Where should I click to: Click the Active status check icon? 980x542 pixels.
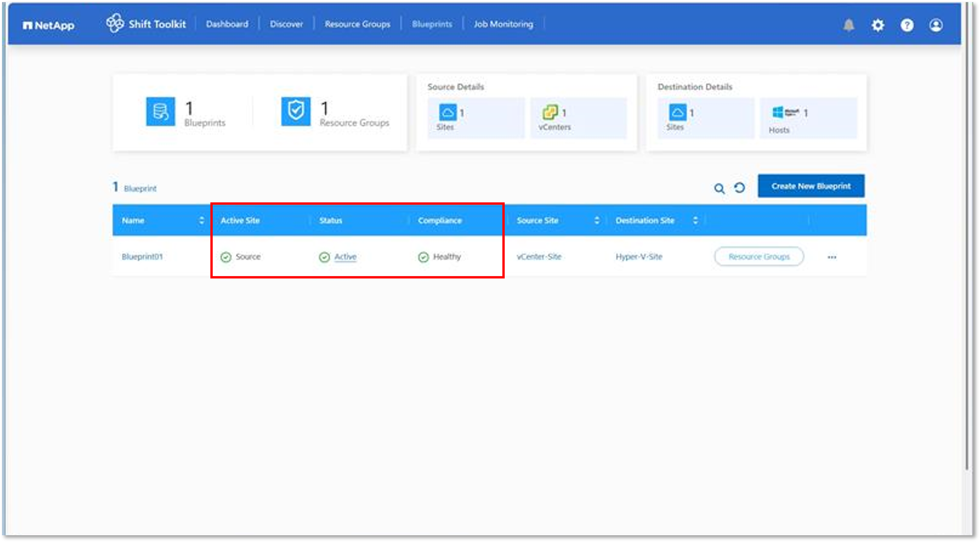[x=324, y=257]
